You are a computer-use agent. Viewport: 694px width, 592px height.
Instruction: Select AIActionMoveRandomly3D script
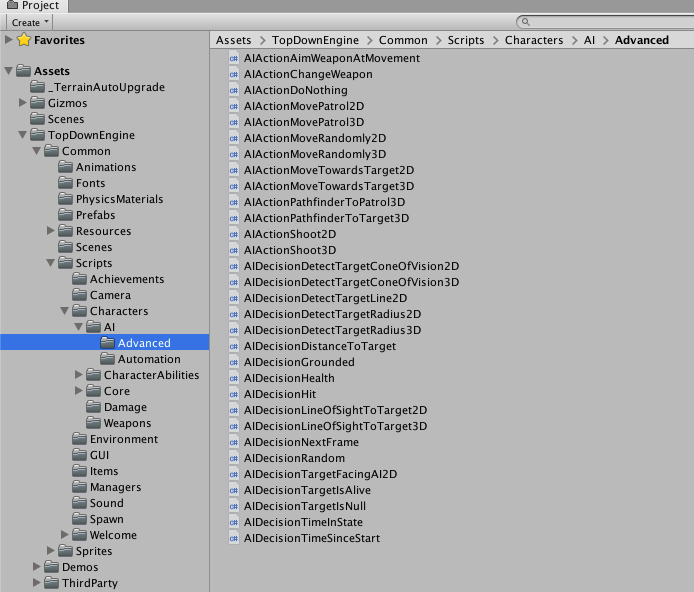point(315,154)
